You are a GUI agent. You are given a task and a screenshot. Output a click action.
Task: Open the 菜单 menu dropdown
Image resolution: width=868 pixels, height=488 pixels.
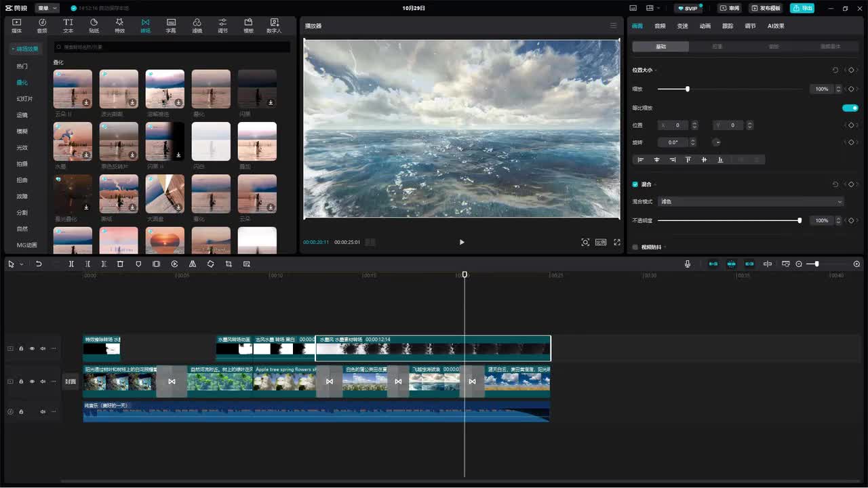point(47,8)
